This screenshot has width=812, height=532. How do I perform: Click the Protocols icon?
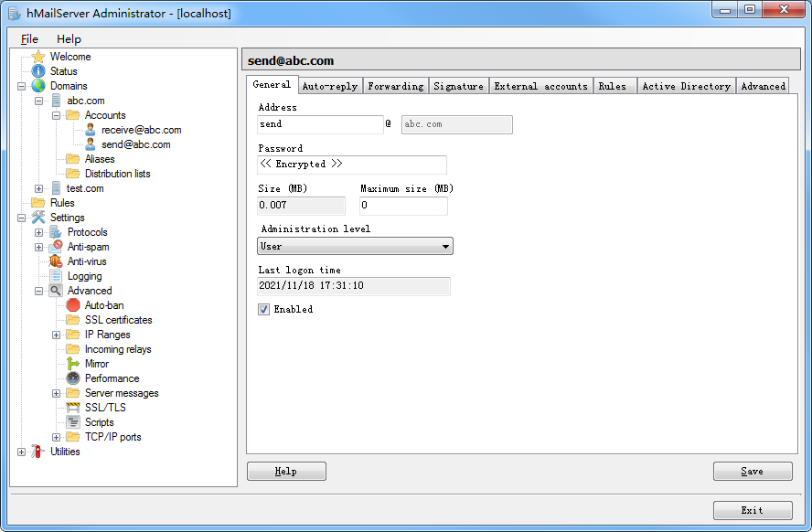click(x=56, y=232)
